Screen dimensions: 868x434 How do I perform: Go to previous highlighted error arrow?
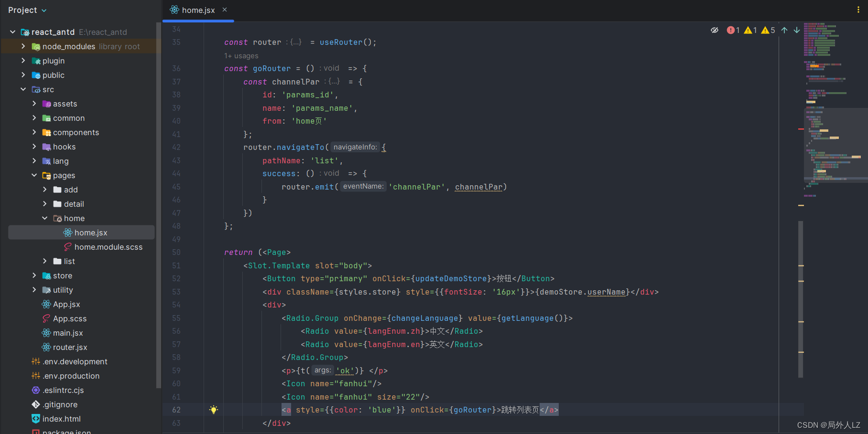784,30
